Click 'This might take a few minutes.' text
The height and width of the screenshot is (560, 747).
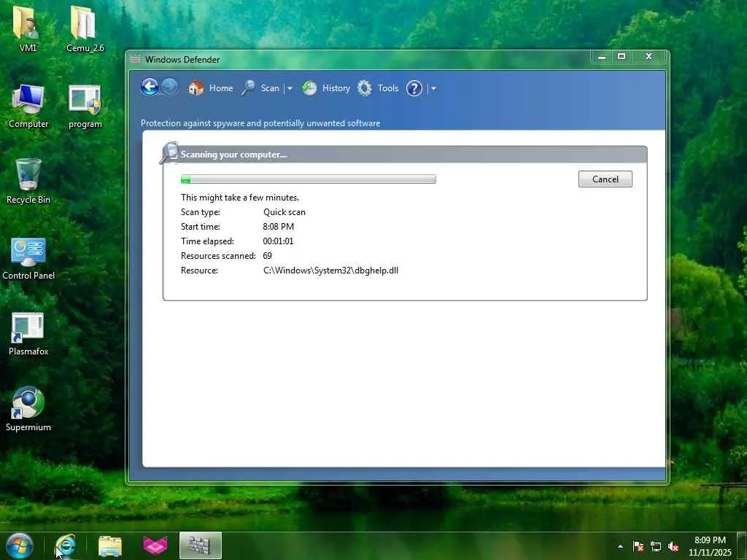coord(239,197)
